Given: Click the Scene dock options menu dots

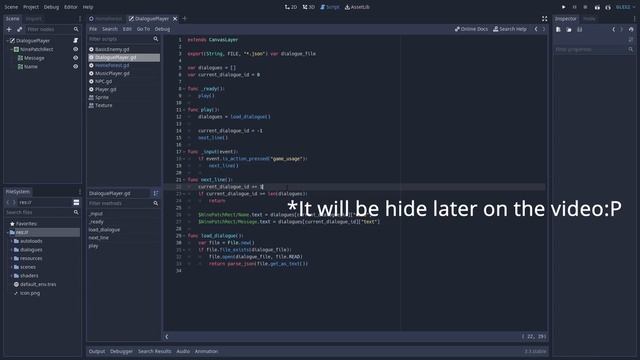Looking at the screenshot, I should coord(80,19).
